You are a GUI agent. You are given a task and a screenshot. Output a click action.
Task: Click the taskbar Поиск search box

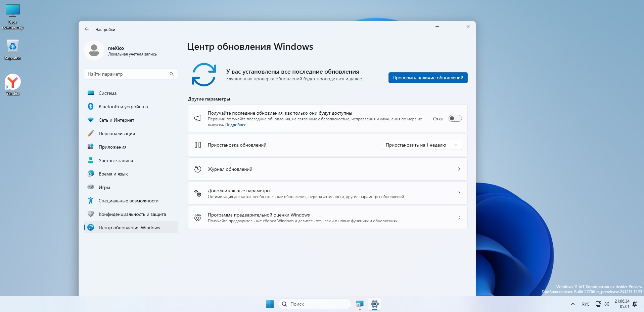click(x=315, y=304)
